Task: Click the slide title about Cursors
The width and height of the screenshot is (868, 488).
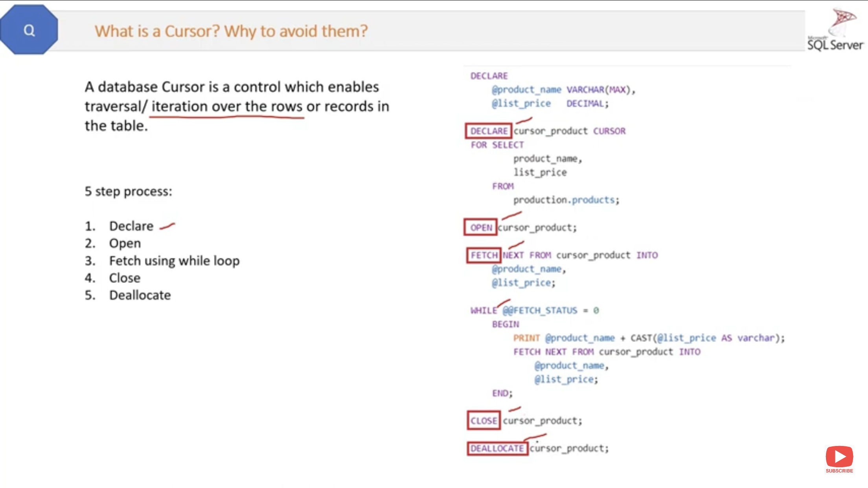Action: pos(231,31)
